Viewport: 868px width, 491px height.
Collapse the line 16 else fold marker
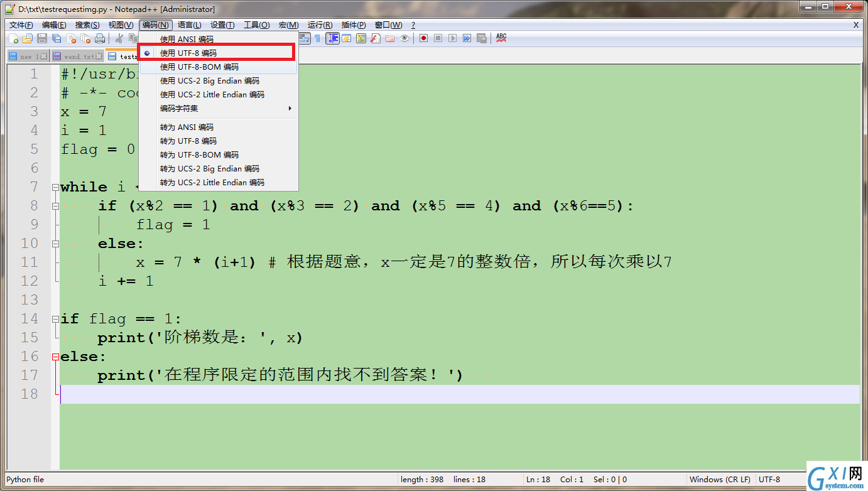coord(55,357)
